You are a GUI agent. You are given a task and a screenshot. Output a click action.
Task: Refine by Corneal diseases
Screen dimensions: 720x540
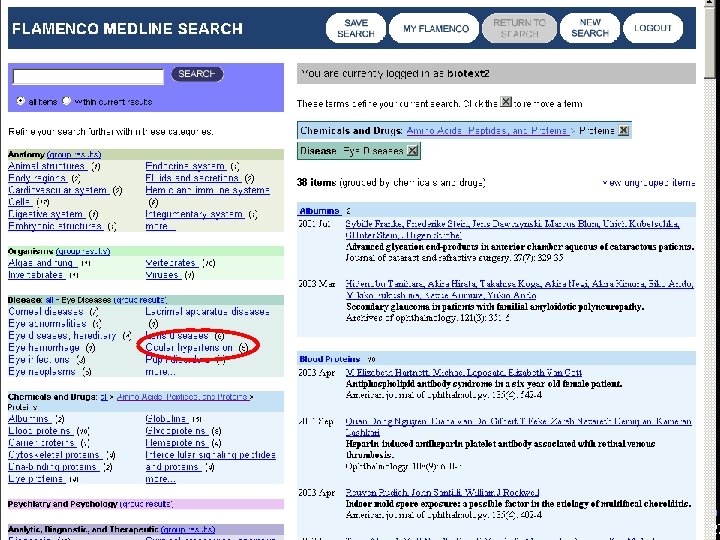tap(46, 311)
